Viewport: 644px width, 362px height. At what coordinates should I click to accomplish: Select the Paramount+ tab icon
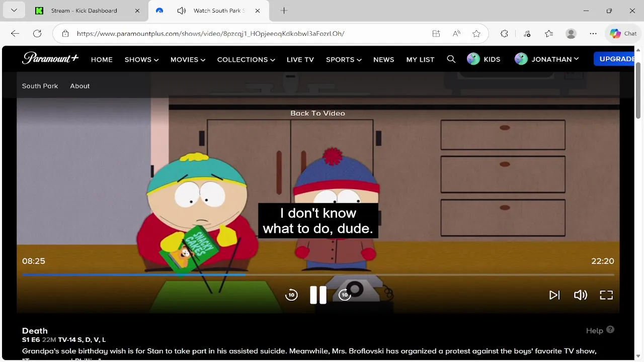tap(159, 11)
